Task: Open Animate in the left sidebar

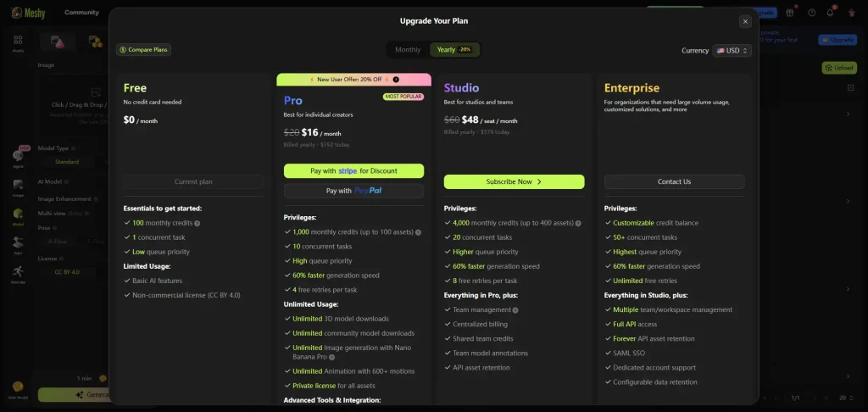Action: (x=19, y=275)
